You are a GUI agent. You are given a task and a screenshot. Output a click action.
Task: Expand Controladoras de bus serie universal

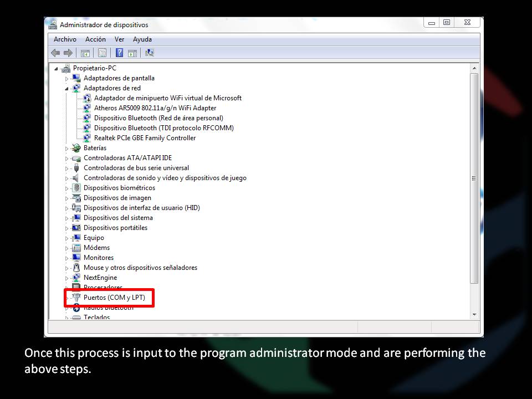pos(66,168)
